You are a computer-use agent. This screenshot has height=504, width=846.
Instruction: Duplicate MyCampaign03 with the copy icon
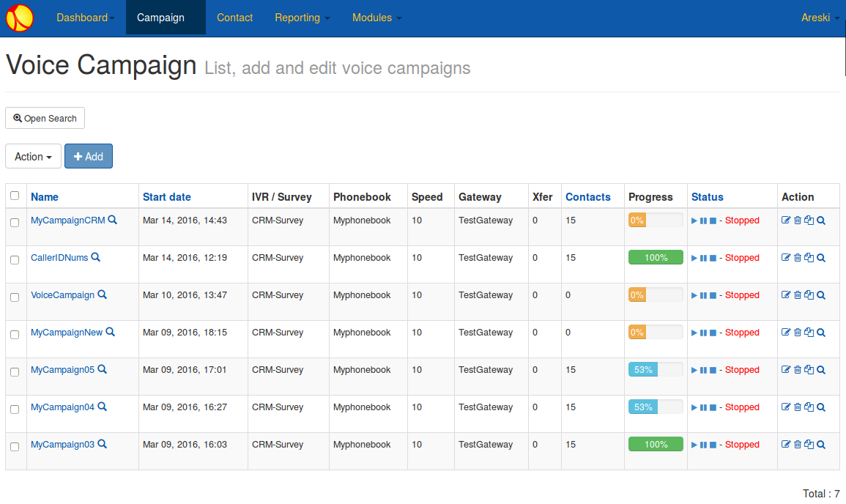pyautogui.click(x=808, y=444)
